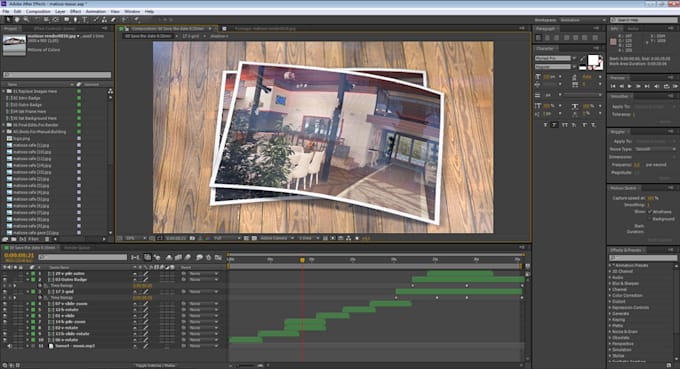Open parent None dropdown for layer 1

(x=203, y=274)
